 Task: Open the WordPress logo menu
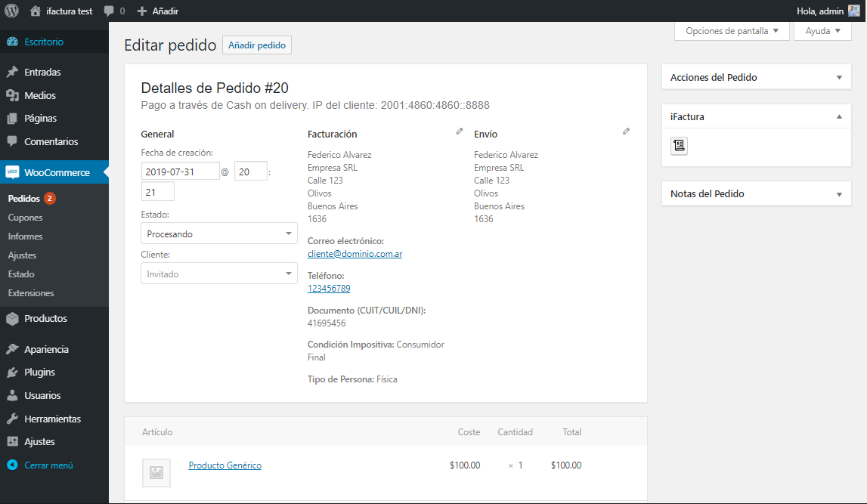11,11
